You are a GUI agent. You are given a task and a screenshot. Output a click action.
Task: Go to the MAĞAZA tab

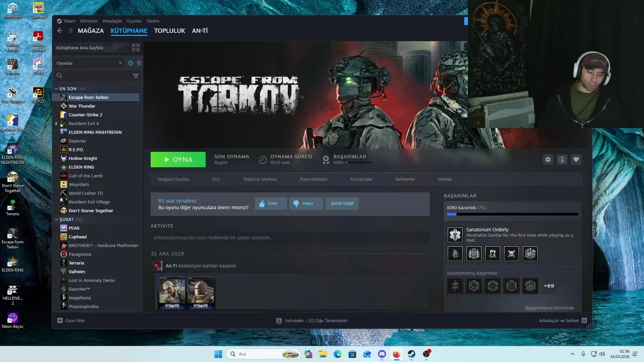tap(91, 31)
